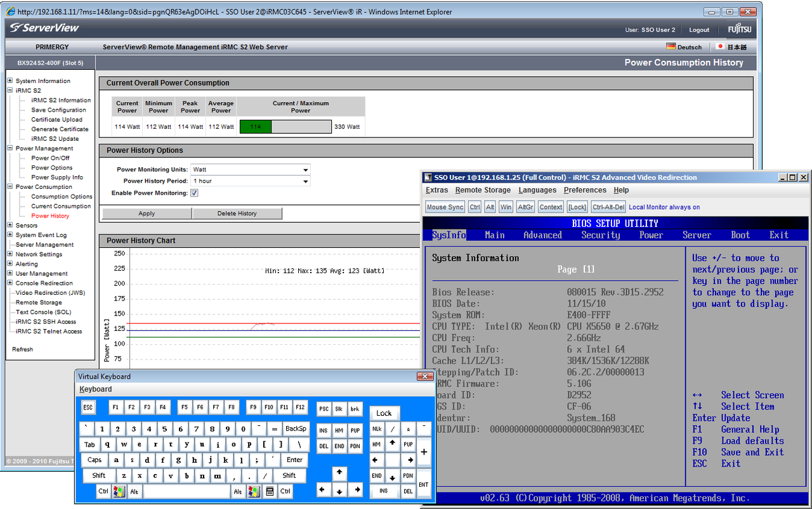The image size is (812, 509).
Task: Click the up arrow key in cursor cluster
Action: (340, 473)
